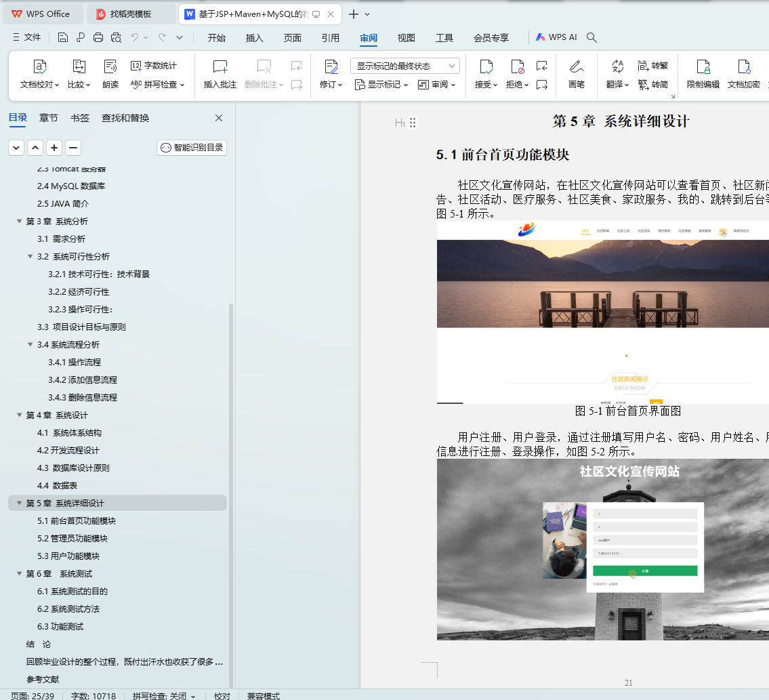Click 转简 convert to simplified
The width and height of the screenshot is (769, 700).
click(652, 85)
